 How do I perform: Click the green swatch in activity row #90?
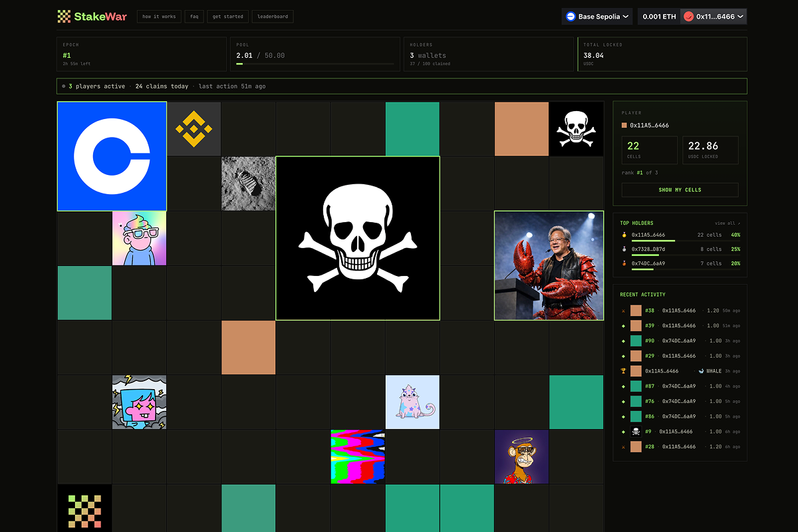coord(636,341)
